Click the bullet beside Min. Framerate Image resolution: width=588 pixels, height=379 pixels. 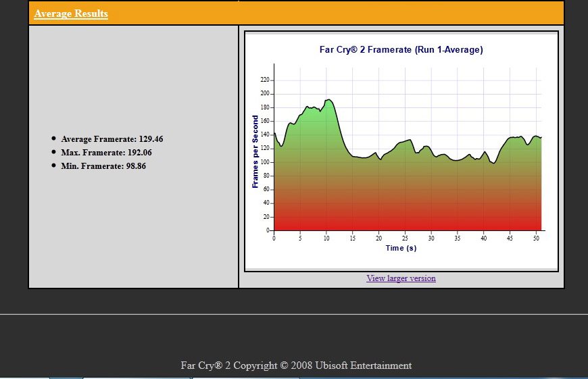tap(53, 166)
